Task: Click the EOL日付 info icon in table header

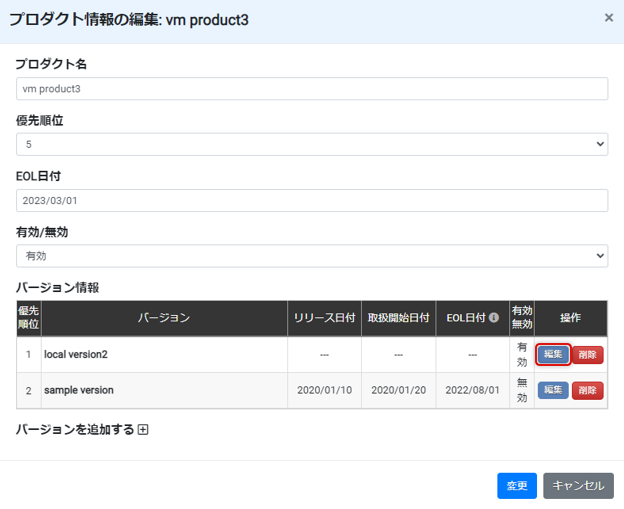Action: point(493,318)
